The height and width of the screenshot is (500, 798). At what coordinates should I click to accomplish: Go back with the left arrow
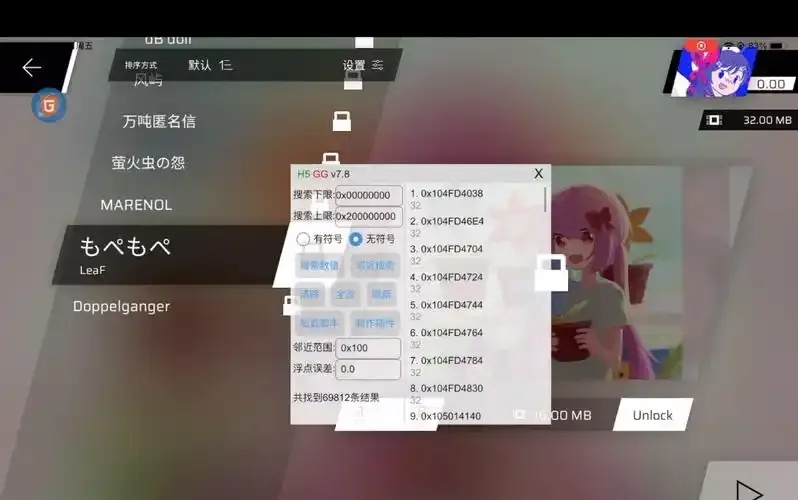point(32,67)
